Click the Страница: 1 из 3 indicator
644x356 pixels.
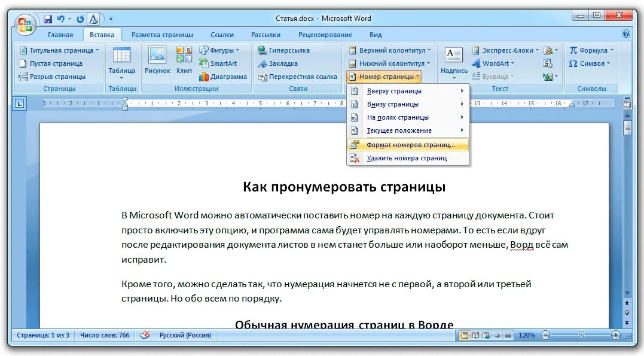pyautogui.click(x=43, y=335)
